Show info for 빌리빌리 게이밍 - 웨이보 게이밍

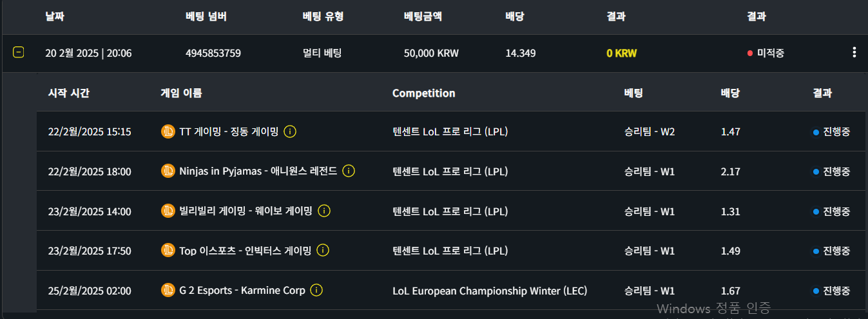324,211
